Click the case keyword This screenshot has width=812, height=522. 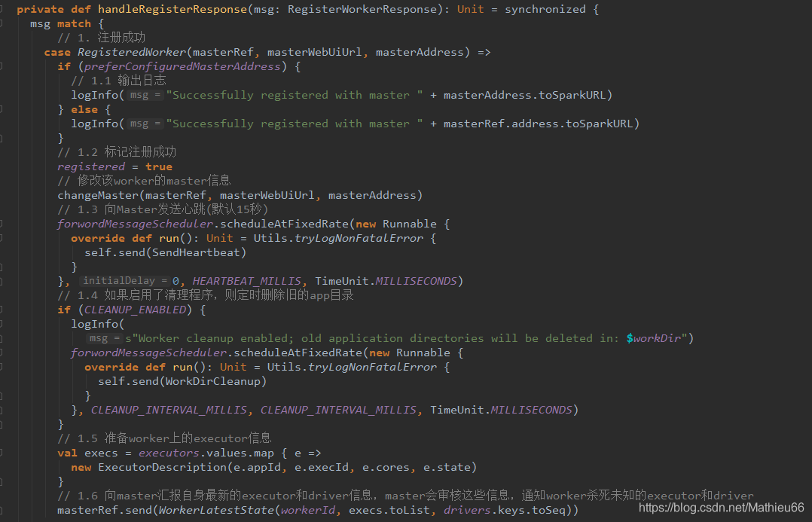pyautogui.click(x=57, y=52)
